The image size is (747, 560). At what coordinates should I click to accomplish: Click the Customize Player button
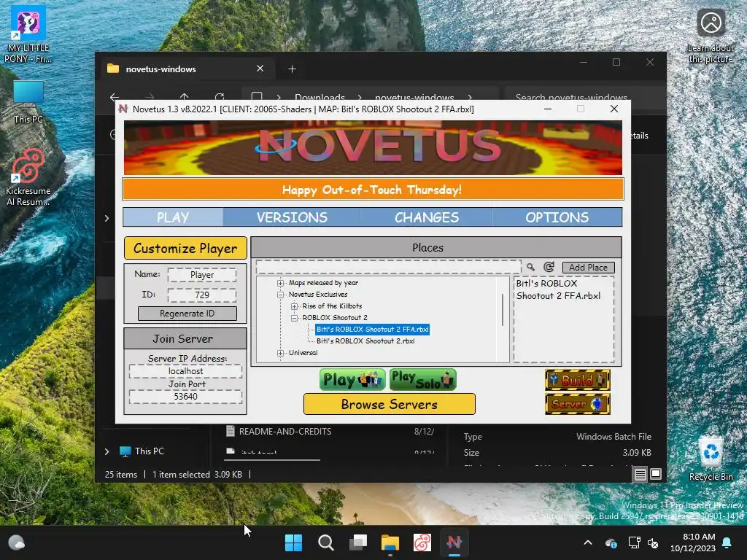click(185, 248)
